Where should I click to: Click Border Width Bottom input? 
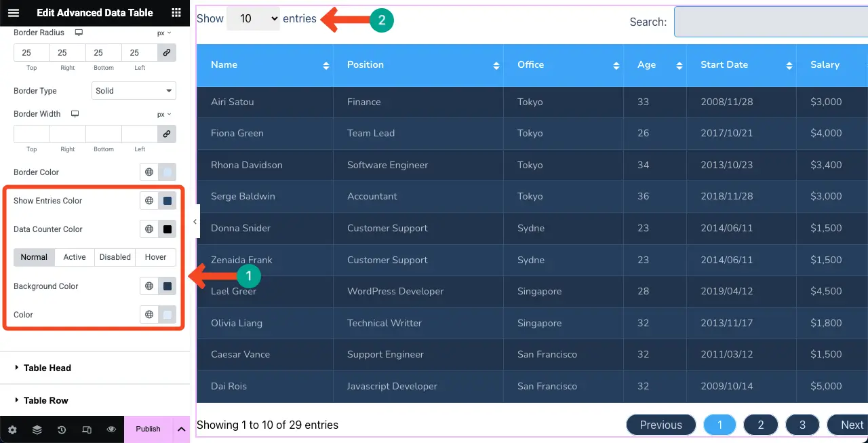(104, 134)
